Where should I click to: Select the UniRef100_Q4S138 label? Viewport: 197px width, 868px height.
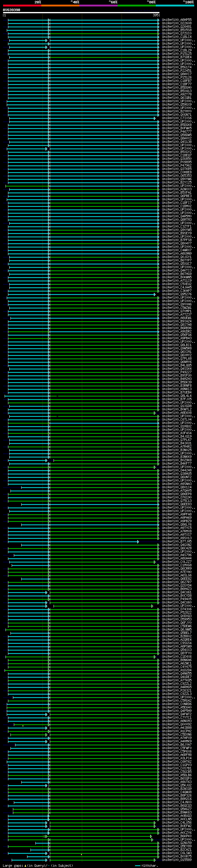point(177,142)
